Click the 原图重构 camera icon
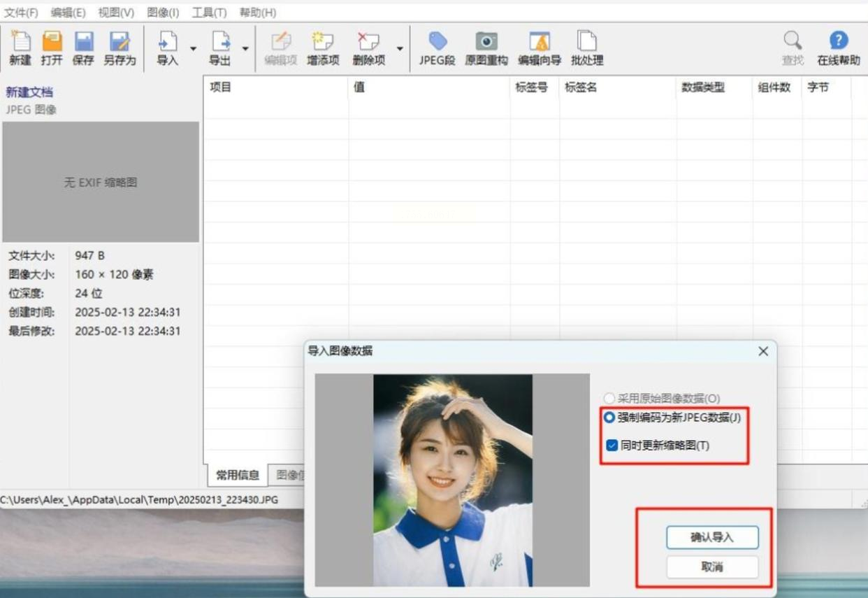This screenshot has height=598, width=868. [486, 49]
